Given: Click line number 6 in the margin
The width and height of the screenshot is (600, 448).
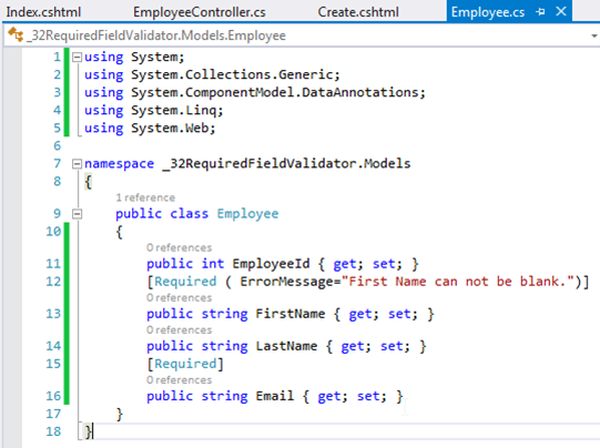Looking at the screenshot, I should coord(57,146).
